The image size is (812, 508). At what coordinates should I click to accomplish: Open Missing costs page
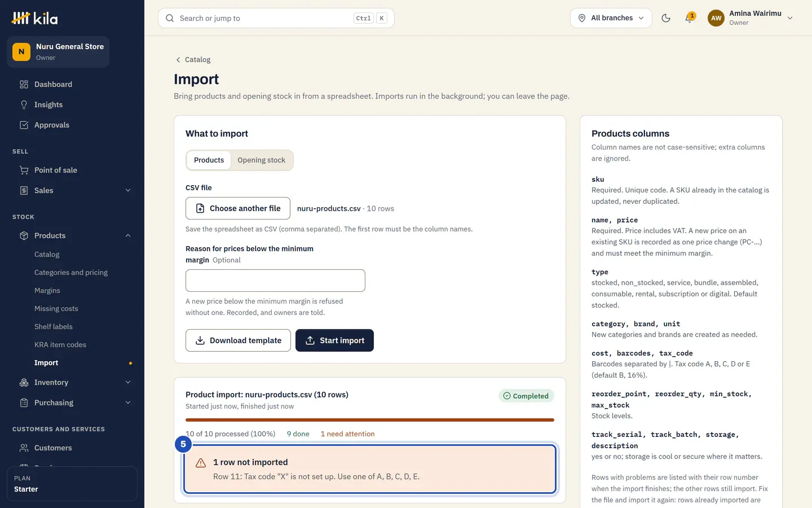pos(56,309)
